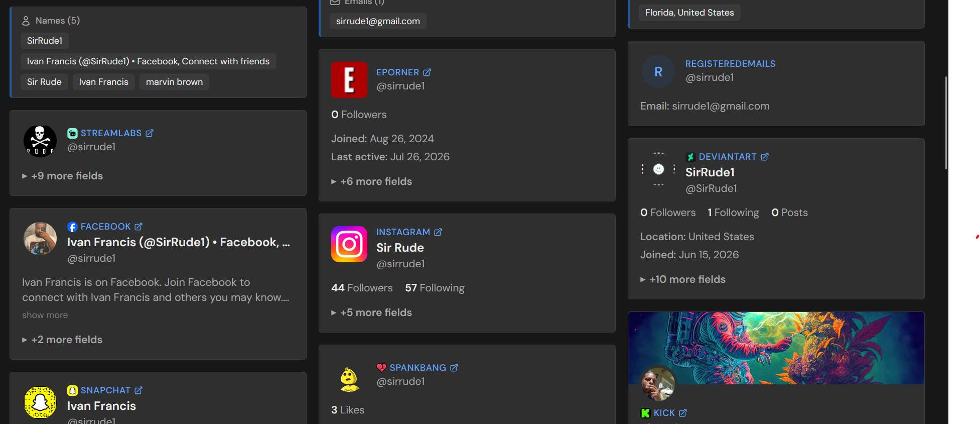Screen dimensions: 980x424
Task: Open Kick external link icon
Action: tap(683, 413)
